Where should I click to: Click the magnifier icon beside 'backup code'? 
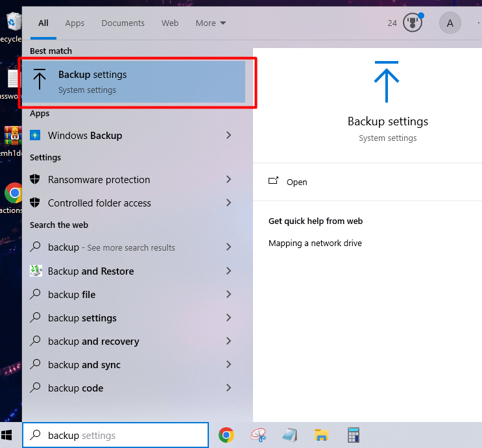tap(35, 388)
